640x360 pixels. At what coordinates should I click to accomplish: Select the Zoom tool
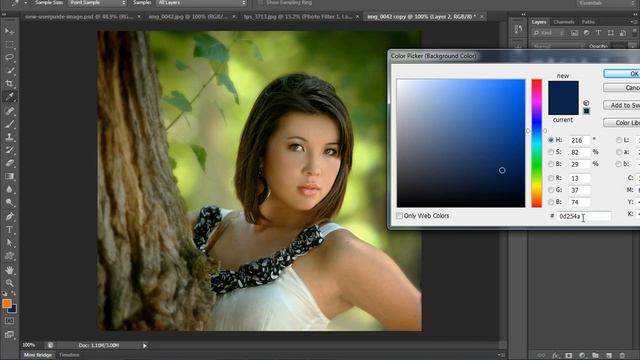pos(9,283)
